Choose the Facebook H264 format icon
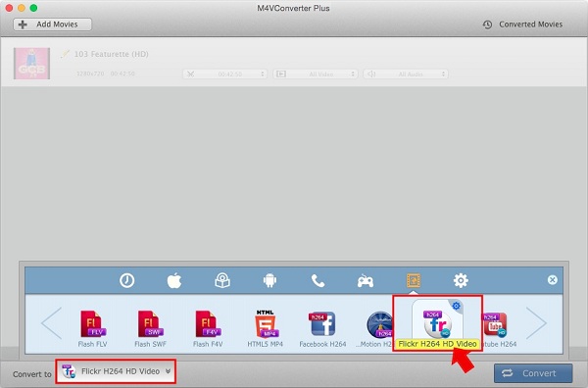The image size is (588, 388). 322,324
